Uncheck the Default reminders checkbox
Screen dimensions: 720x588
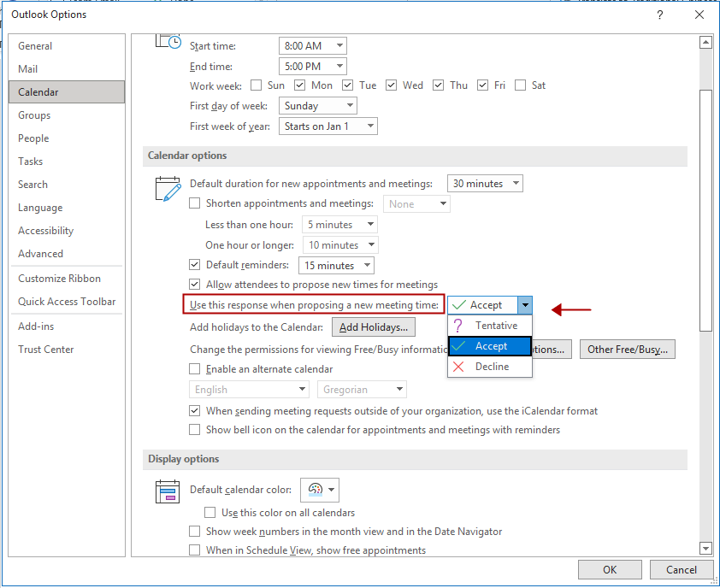click(195, 265)
